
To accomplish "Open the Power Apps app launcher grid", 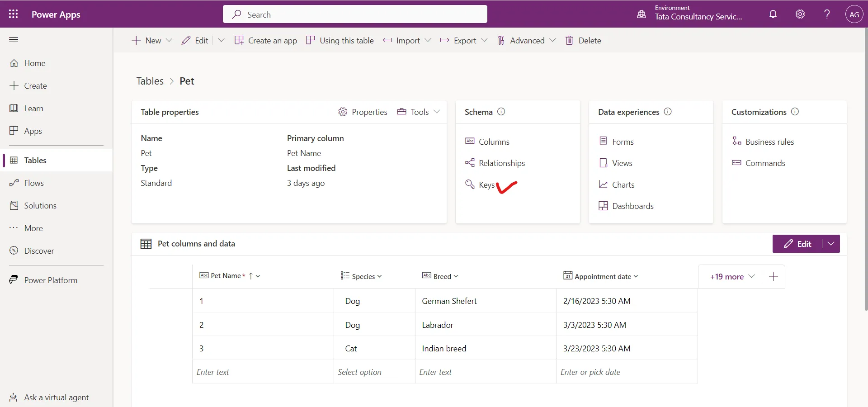I will (x=13, y=14).
